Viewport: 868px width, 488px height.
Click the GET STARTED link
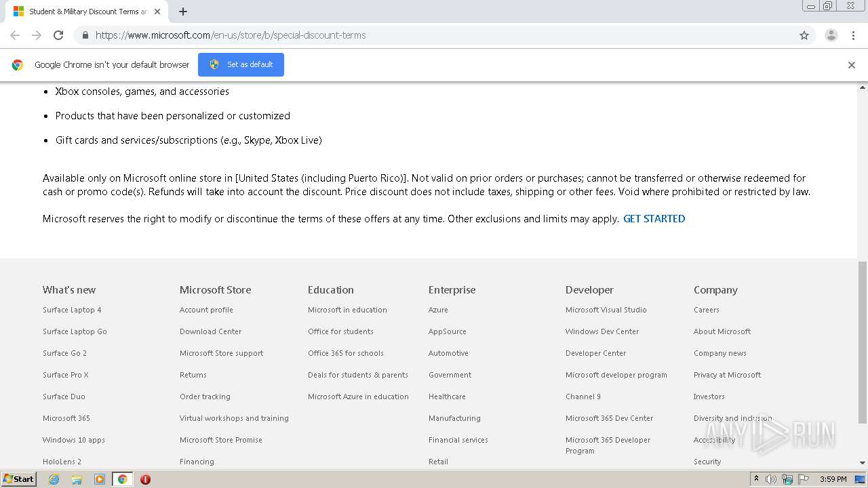point(654,219)
